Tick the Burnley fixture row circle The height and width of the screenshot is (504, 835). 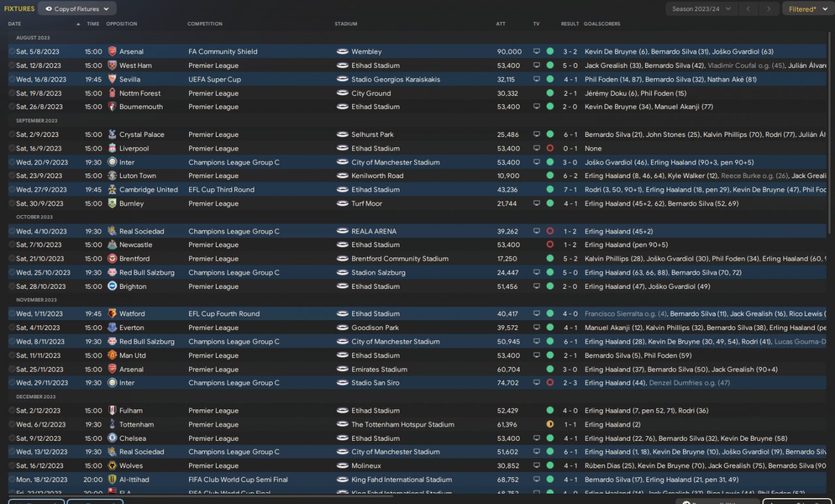click(12, 203)
